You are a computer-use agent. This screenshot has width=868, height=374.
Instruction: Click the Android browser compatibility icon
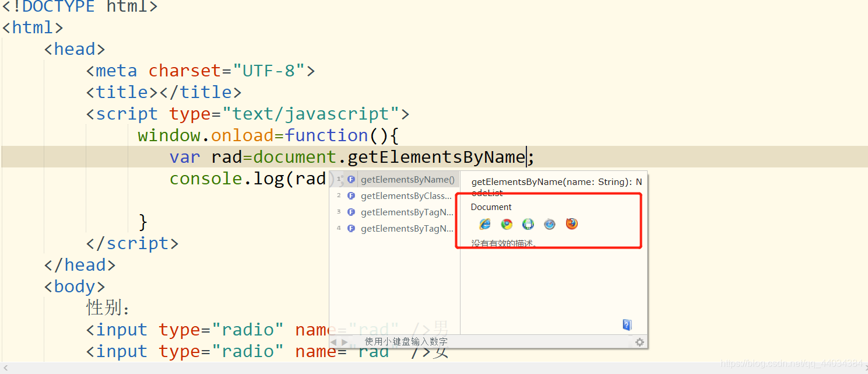[x=528, y=224]
